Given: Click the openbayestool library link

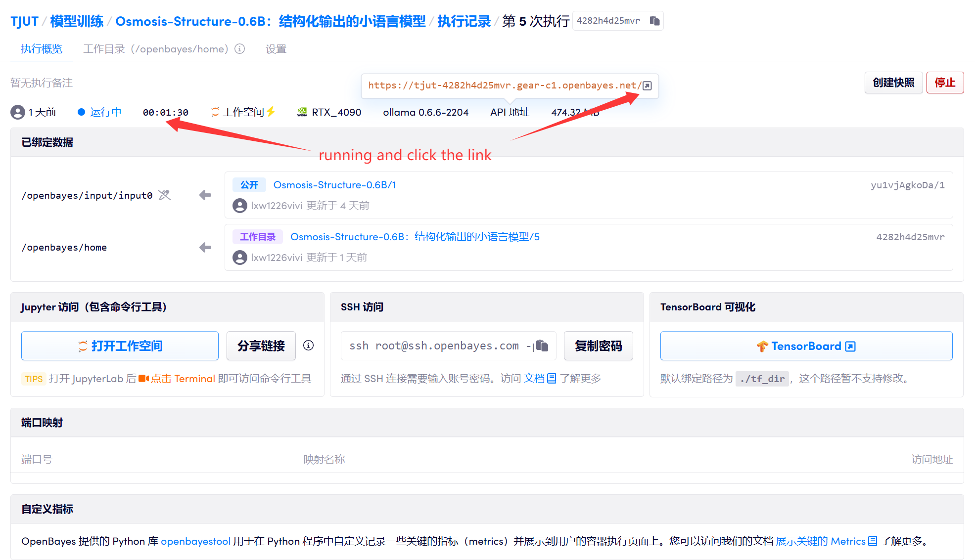Looking at the screenshot, I should click(x=195, y=541).
